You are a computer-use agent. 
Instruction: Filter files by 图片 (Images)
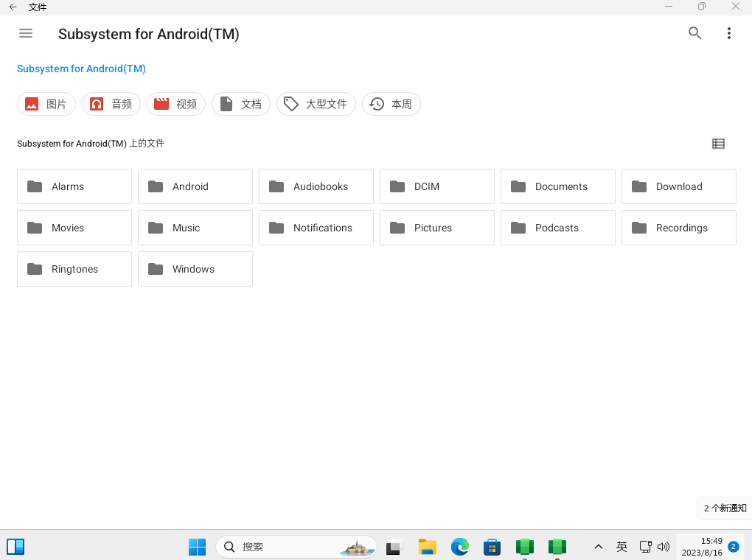point(46,104)
